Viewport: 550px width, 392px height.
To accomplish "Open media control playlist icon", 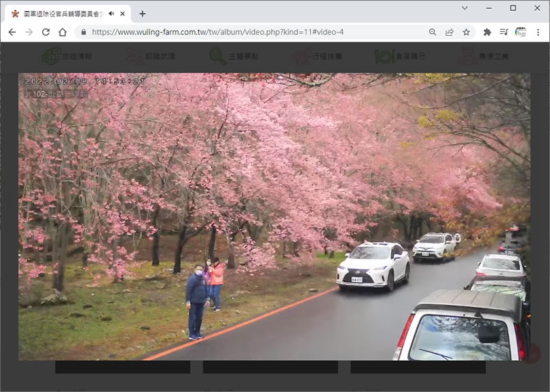I will click(504, 32).
